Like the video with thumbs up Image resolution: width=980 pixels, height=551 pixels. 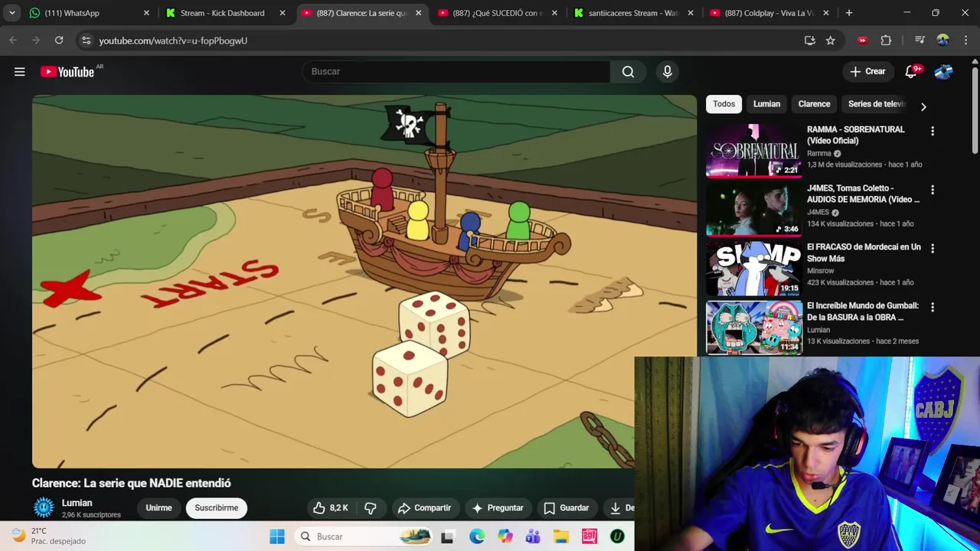click(331, 507)
